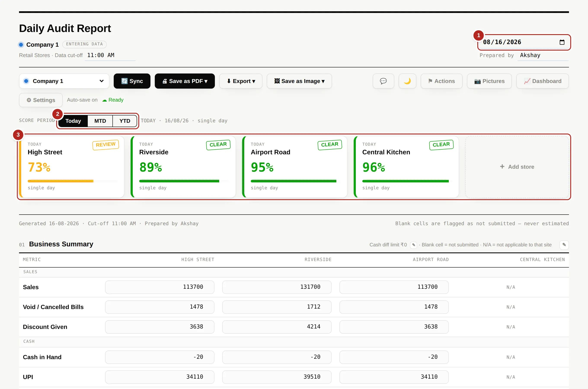588x389 pixels.
Task: Click the HIGH STREET column header
Action: coord(198,260)
